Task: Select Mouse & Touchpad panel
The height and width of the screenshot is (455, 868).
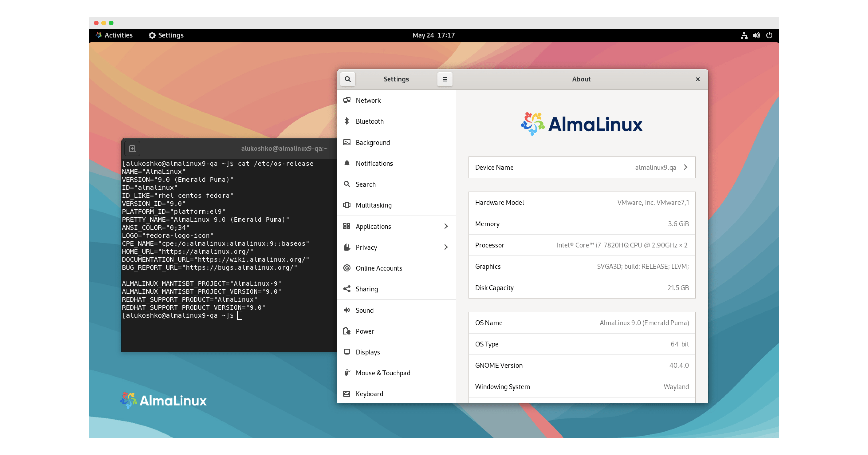Action: (396, 373)
